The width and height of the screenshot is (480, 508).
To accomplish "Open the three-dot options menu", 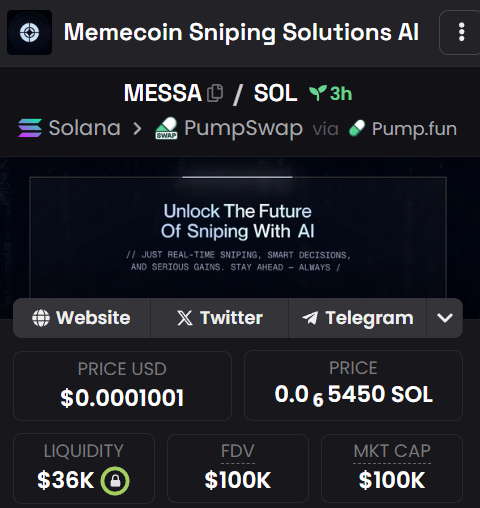I will pos(461,32).
